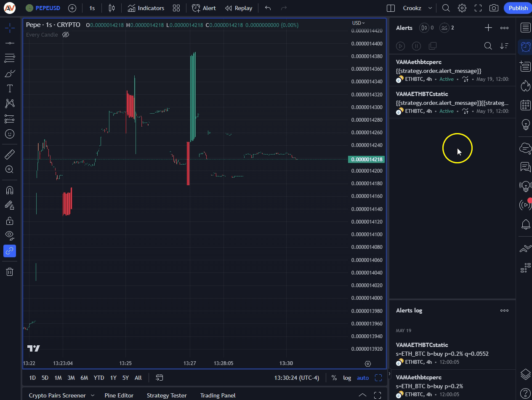532x400 pixels.
Task: Toggle visibility of Every Candle indicator
Action: [x=66, y=35]
